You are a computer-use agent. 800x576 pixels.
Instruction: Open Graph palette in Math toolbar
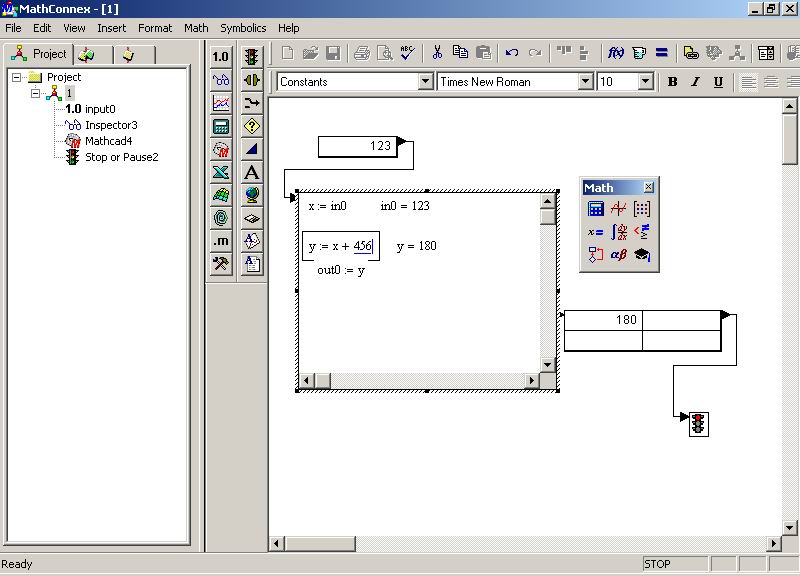pyautogui.click(x=618, y=209)
